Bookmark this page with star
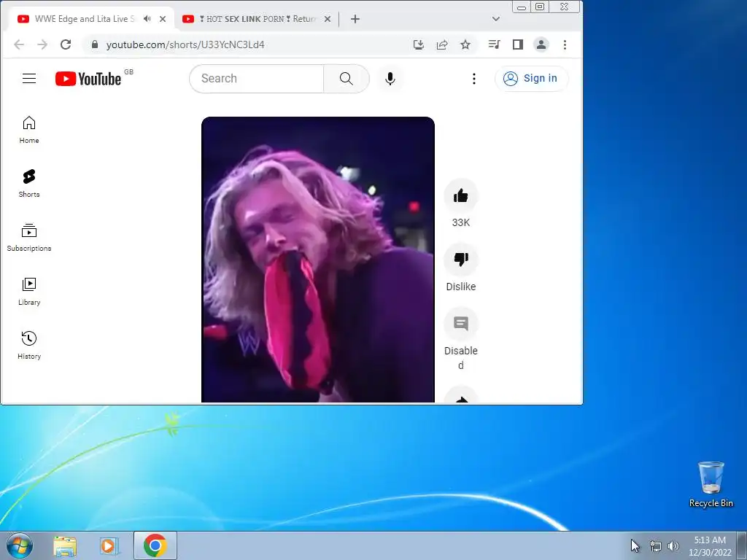 point(465,44)
